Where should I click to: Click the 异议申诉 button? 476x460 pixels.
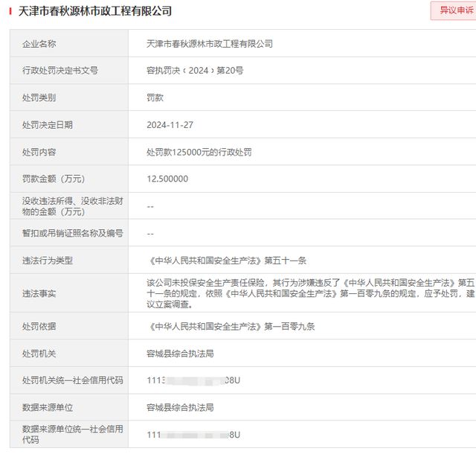click(x=454, y=10)
